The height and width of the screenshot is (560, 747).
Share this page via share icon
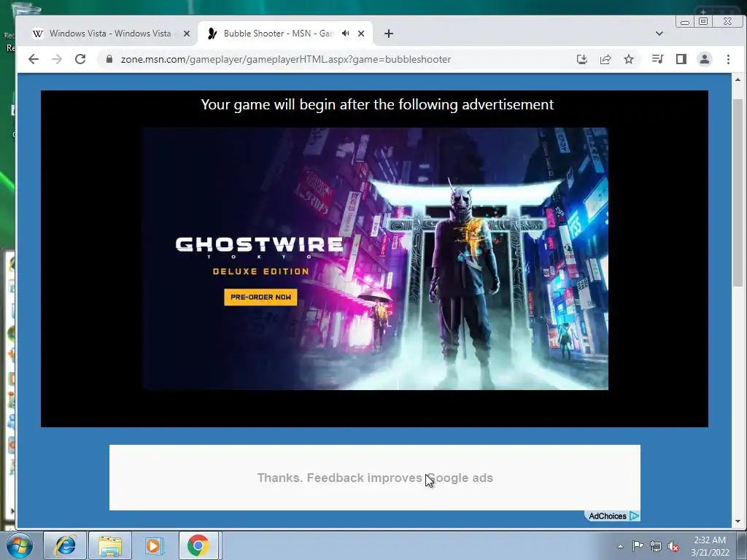(x=605, y=59)
